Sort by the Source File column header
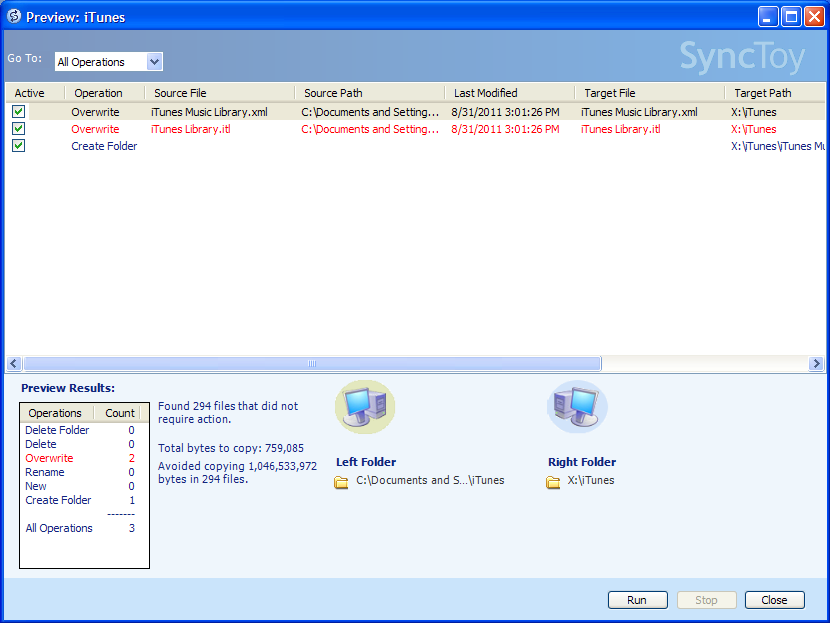830x623 pixels. (220, 93)
